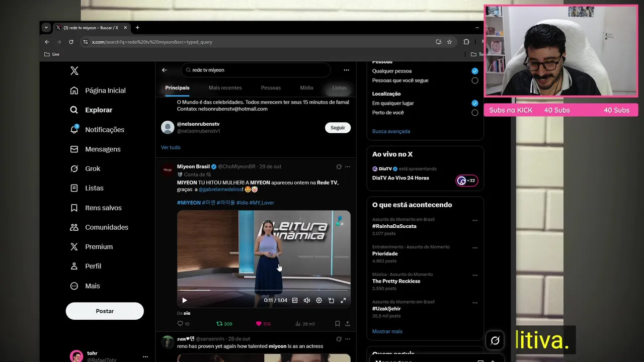
Task: Open search options three-dot menu
Action: (346, 70)
